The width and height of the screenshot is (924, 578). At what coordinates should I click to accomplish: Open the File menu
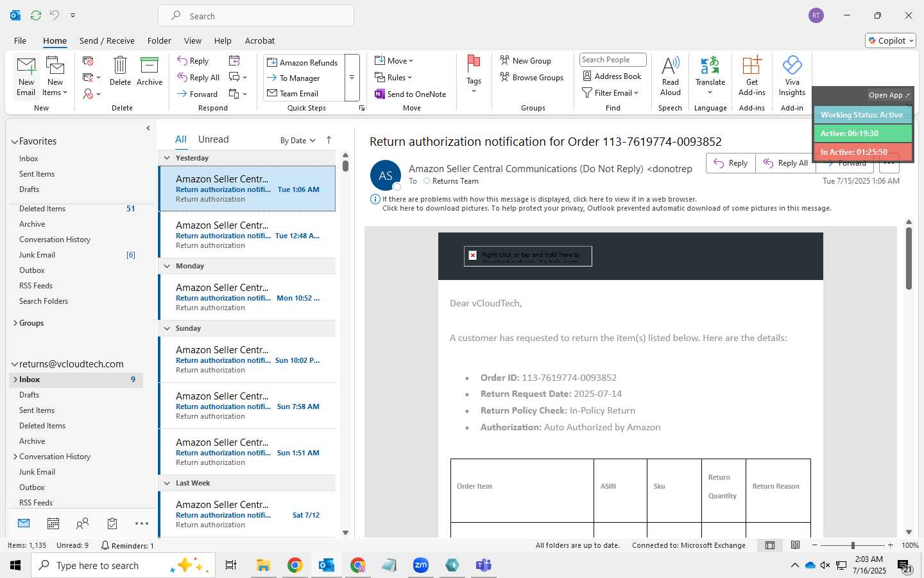pyautogui.click(x=20, y=40)
